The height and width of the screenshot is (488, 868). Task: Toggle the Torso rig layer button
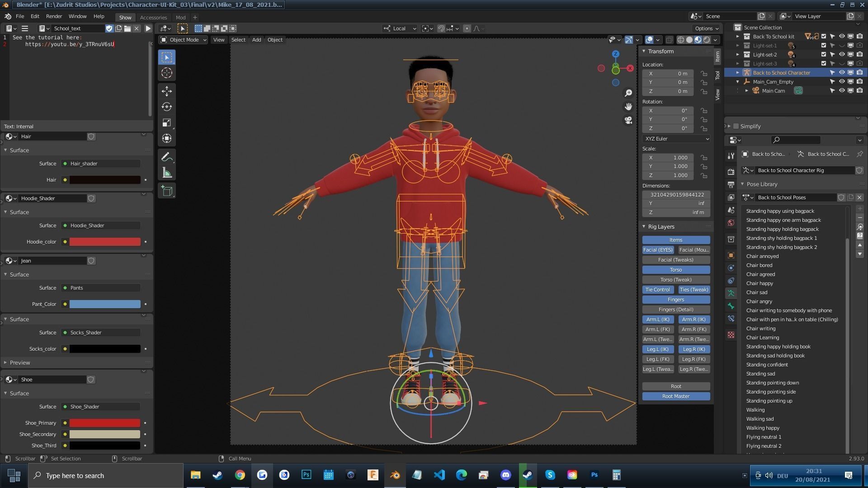(676, 270)
